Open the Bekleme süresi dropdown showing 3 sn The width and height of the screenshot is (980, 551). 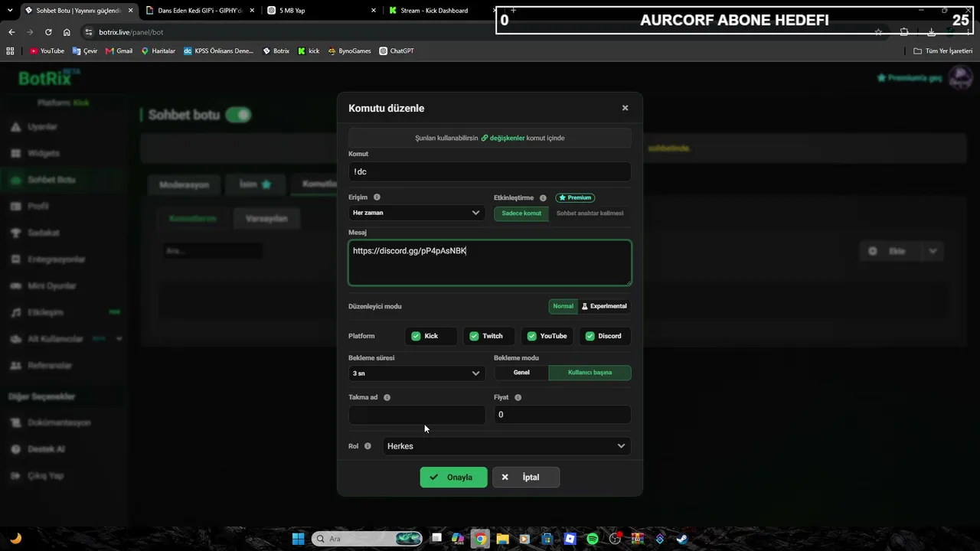coord(416,373)
